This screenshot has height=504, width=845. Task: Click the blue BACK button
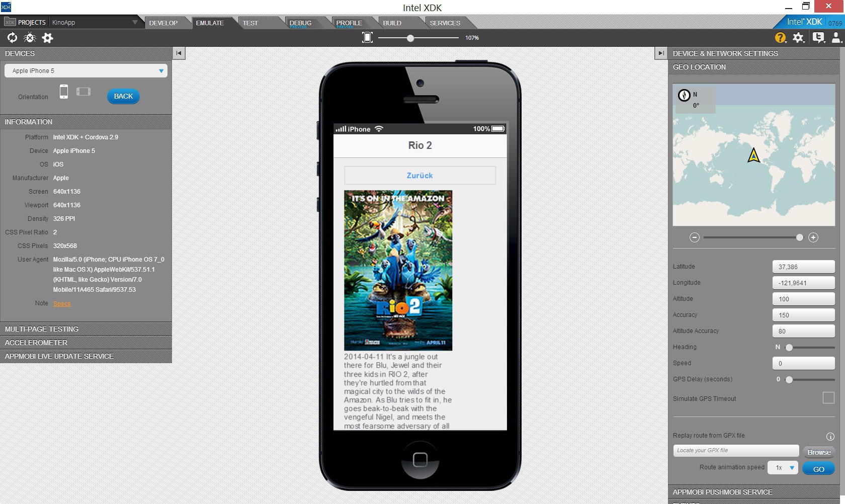click(x=123, y=96)
